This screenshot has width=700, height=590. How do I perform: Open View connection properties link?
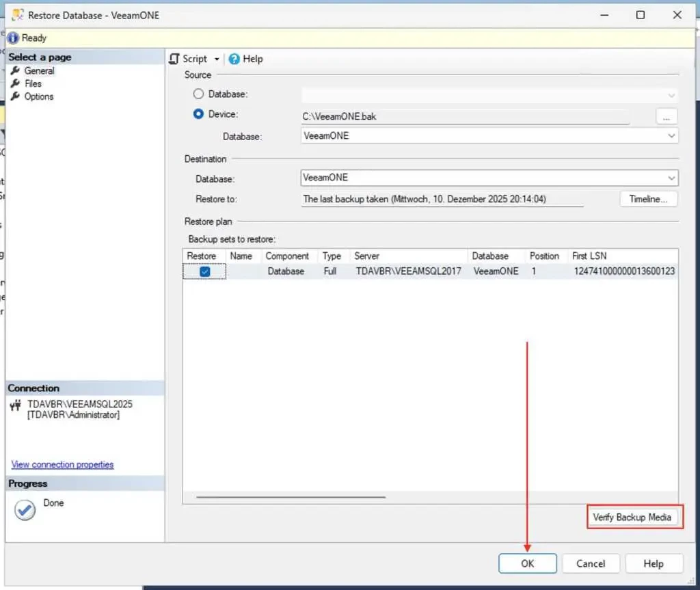point(62,465)
